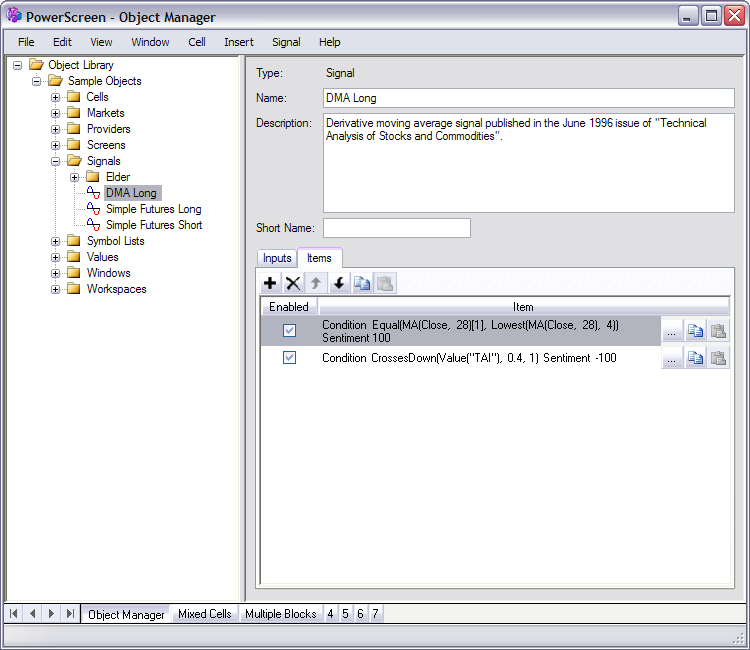Click the Short Name text field

(x=396, y=228)
